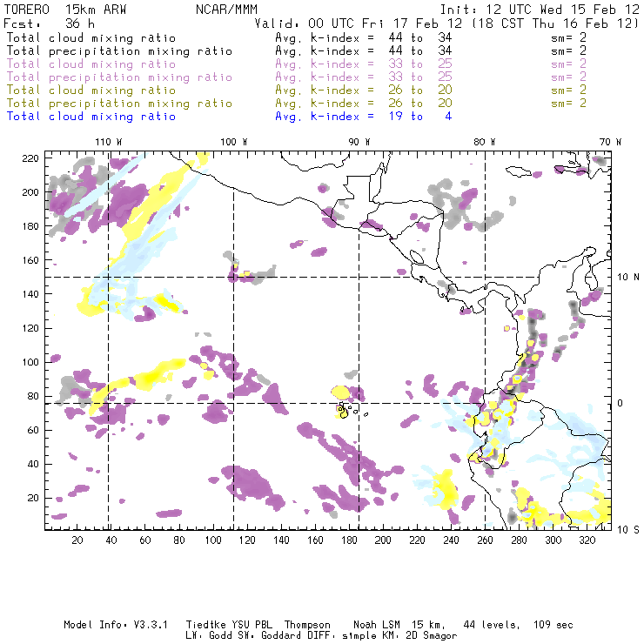
Task: Select the "Noah LSM" footer text
Action: coord(377,625)
